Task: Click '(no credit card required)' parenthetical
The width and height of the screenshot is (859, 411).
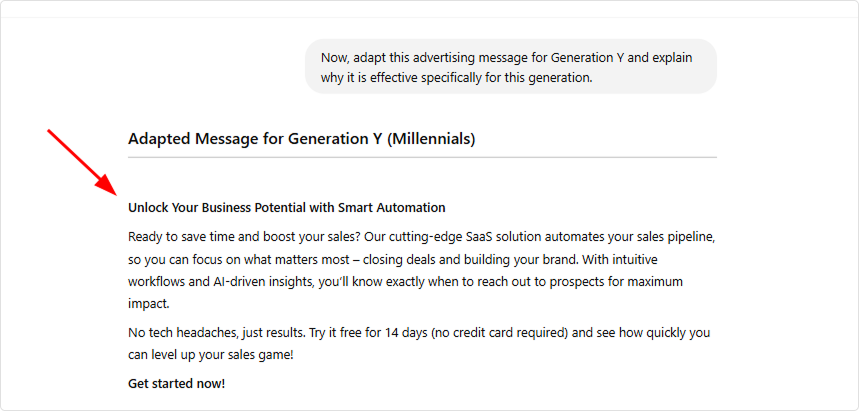Action: pos(499,333)
